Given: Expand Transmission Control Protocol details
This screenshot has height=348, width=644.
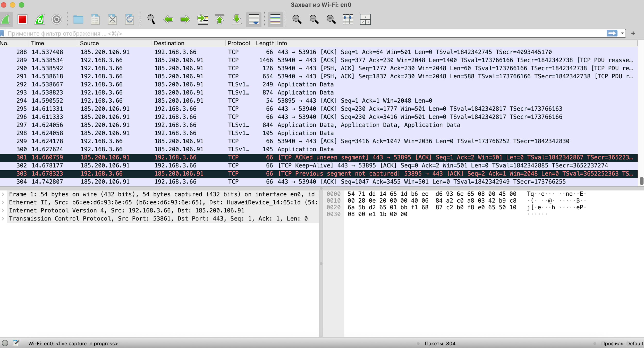Looking at the screenshot, I should pyautogui.click(x=3, y=219).
